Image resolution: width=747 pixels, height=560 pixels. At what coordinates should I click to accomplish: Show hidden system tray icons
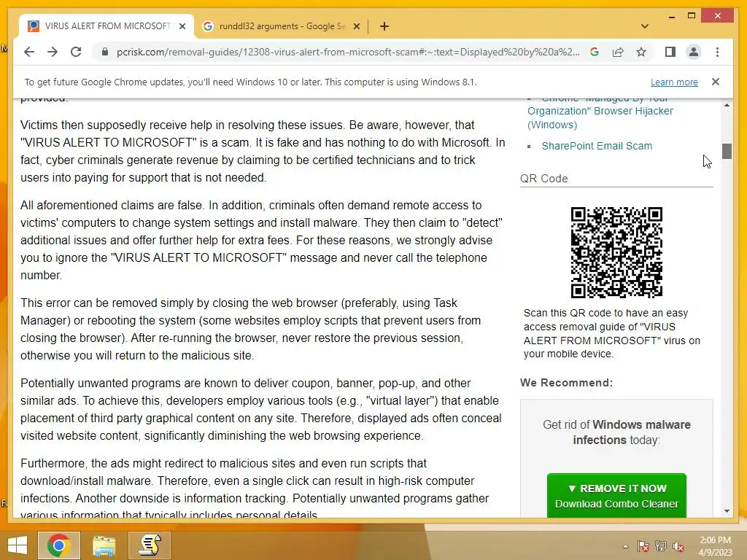pos(625,546)
